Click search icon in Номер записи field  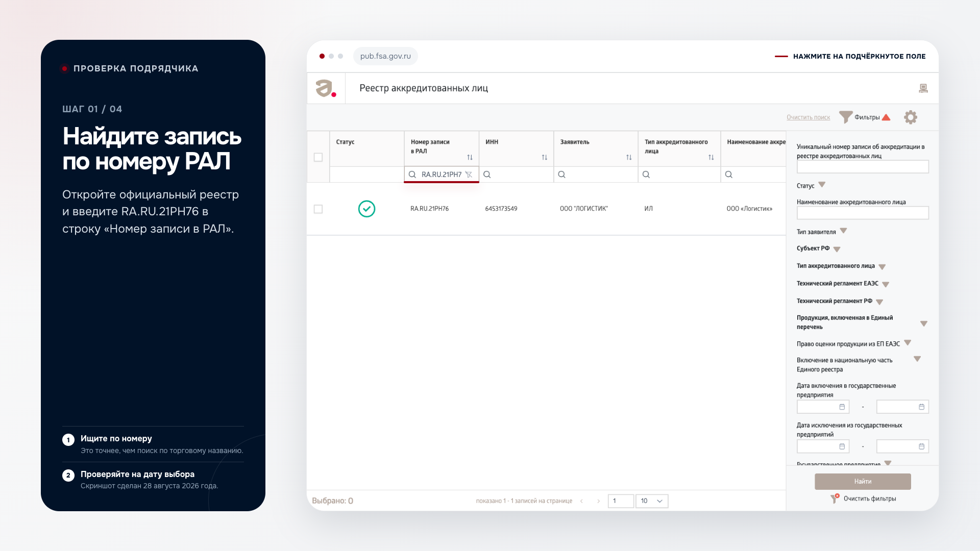412,174
